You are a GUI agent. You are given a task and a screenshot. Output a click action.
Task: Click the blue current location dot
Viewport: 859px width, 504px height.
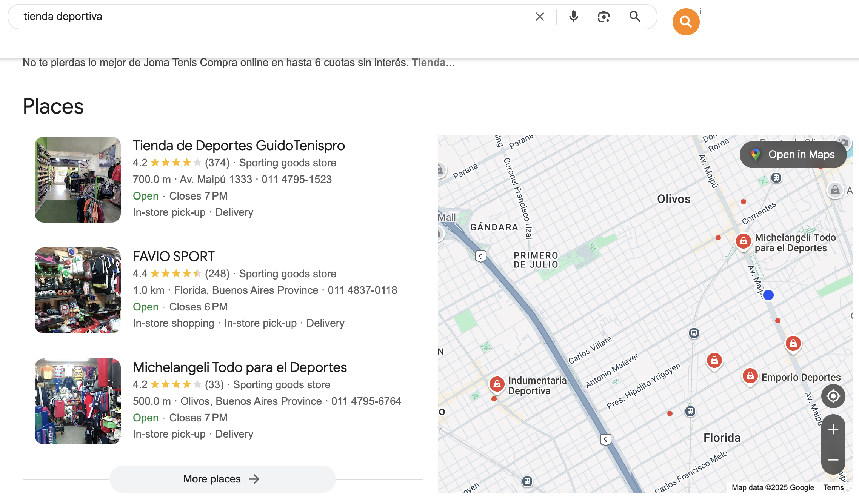(768, 295)
